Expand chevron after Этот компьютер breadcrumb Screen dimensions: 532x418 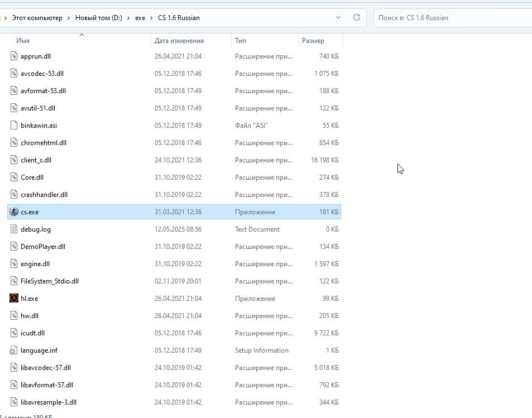pos(69,18)
